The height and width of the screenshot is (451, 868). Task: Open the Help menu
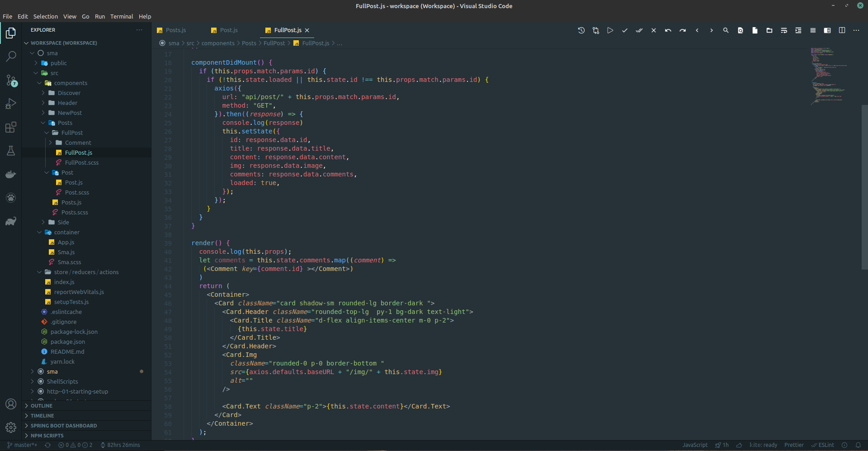(x=145, y=16)
